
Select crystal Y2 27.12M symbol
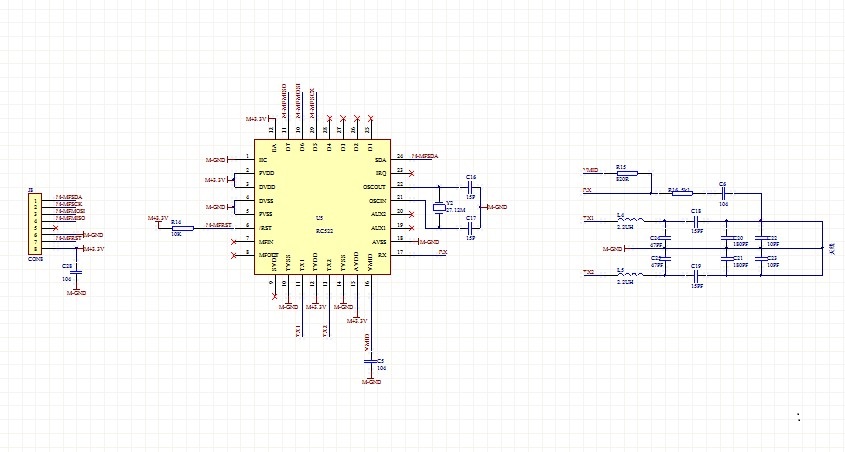click(x=437, y=208)
